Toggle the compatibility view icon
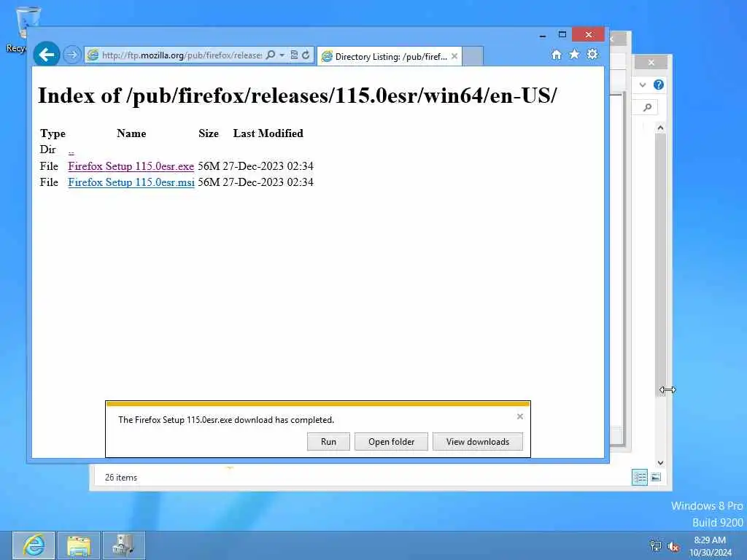Image resolution: width=747 pixels, height=560 pixels. click(295, 55)
